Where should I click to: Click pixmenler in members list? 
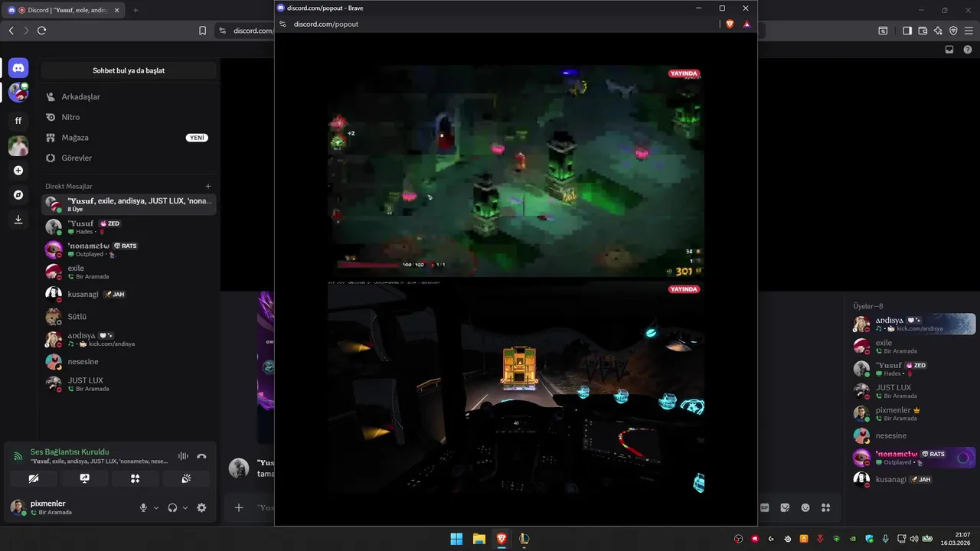coord(913,413)
